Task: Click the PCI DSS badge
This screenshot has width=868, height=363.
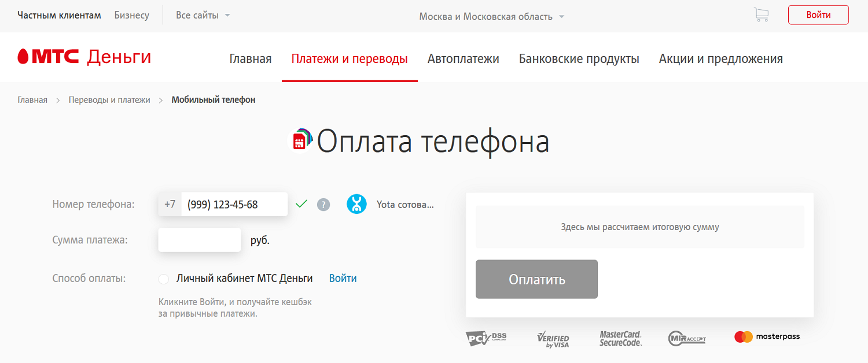Action: (x=486, y=338)
